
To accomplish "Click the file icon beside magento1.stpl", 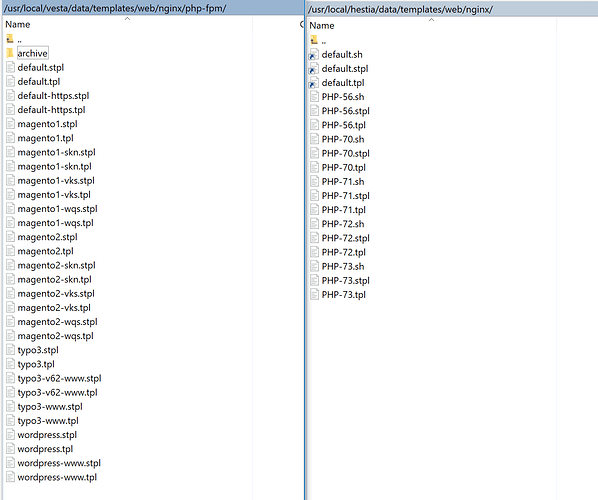I will [10, 124].
